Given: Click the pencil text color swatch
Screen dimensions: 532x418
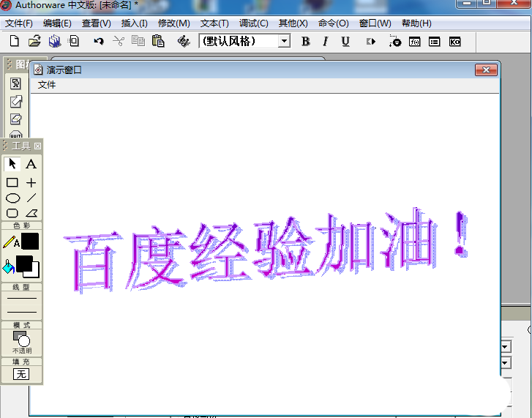Looking at the screenshot, I should [30, 242].
